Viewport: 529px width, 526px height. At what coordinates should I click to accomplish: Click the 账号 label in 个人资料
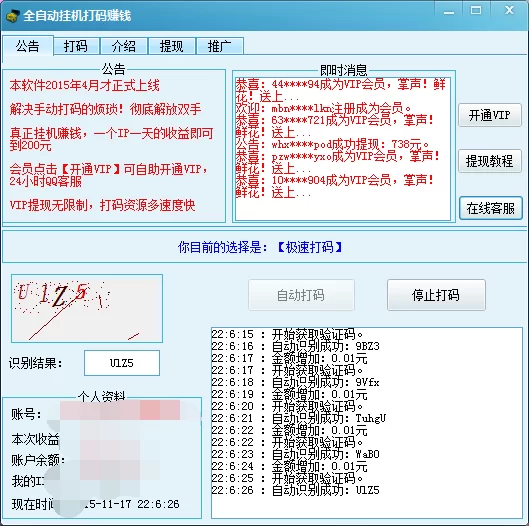pos(26,414)
